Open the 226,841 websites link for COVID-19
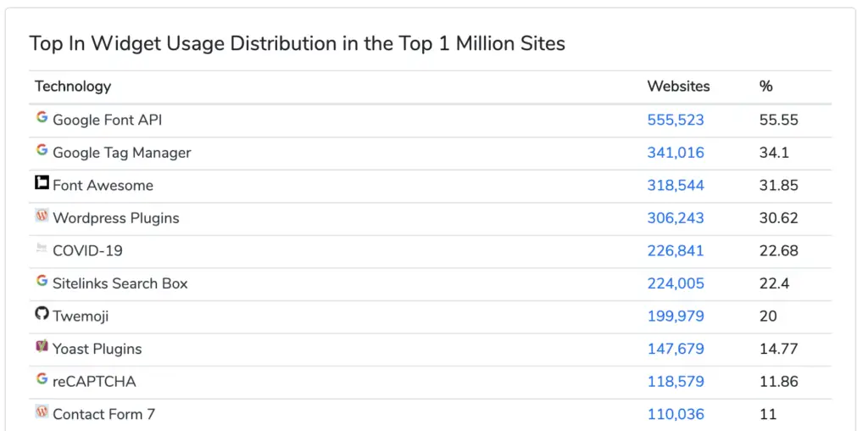This screenshot has height=431, width=868. pos(676,251)
